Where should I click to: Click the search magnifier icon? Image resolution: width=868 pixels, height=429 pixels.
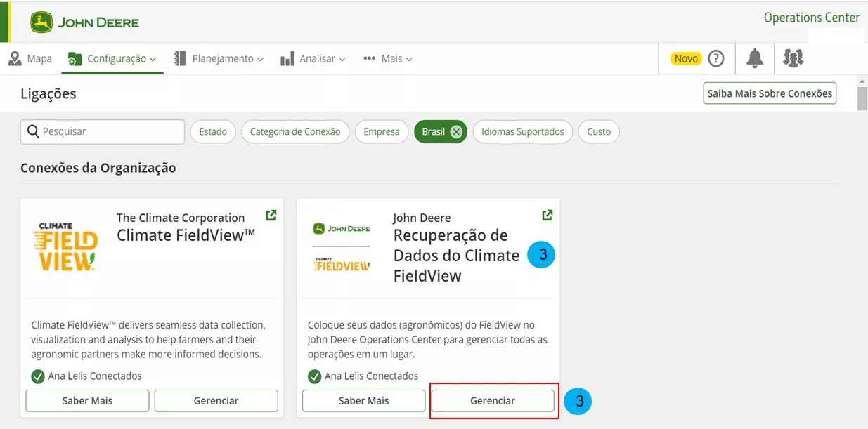(32, 131)
